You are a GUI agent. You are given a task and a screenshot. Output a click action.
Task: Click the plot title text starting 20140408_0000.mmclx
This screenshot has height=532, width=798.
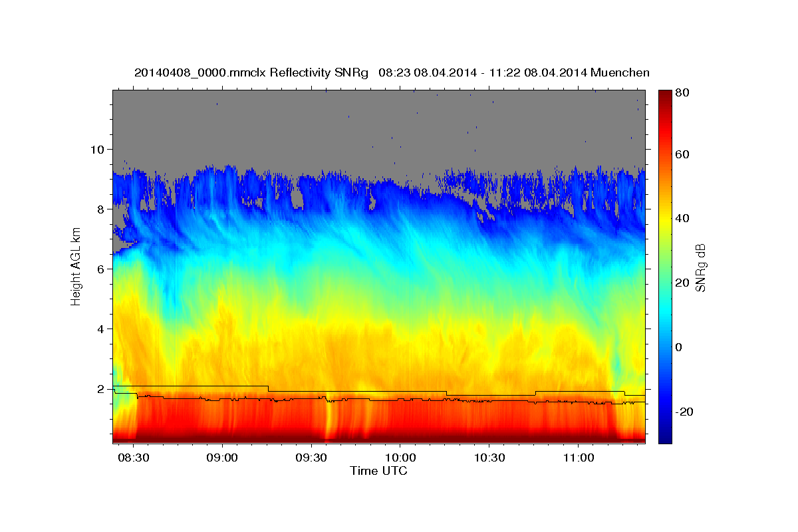tap(392, 72)
